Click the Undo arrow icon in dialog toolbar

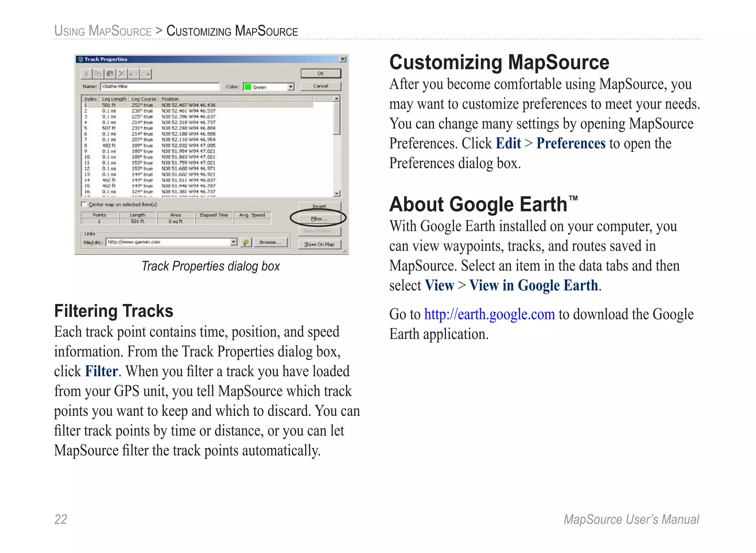134,74
